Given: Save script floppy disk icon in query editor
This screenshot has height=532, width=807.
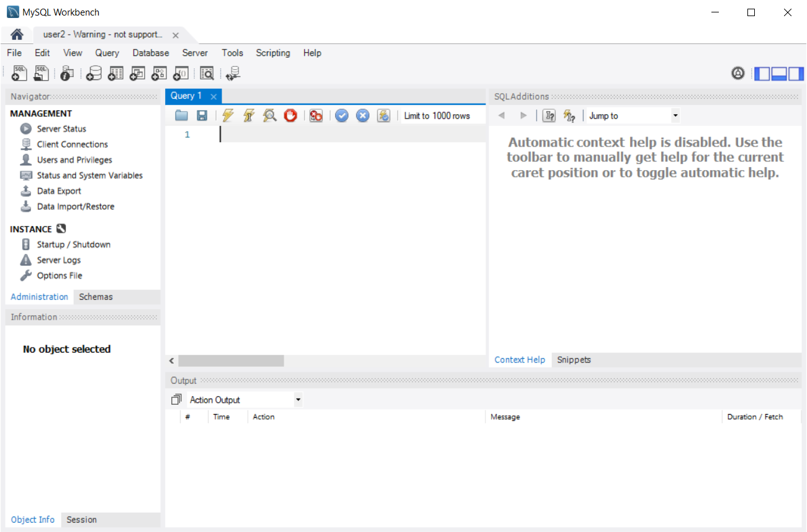Looking at the screenshot, I should pyautogui.click(x=202, y=115).
